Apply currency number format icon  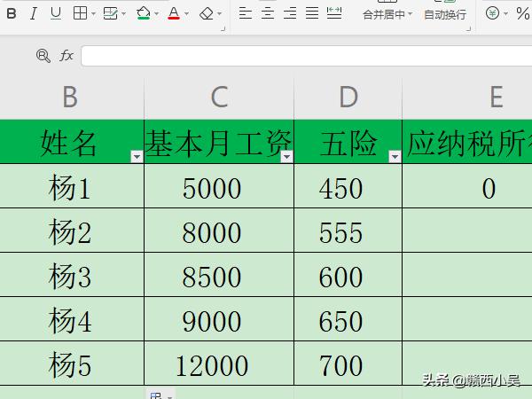492,13
